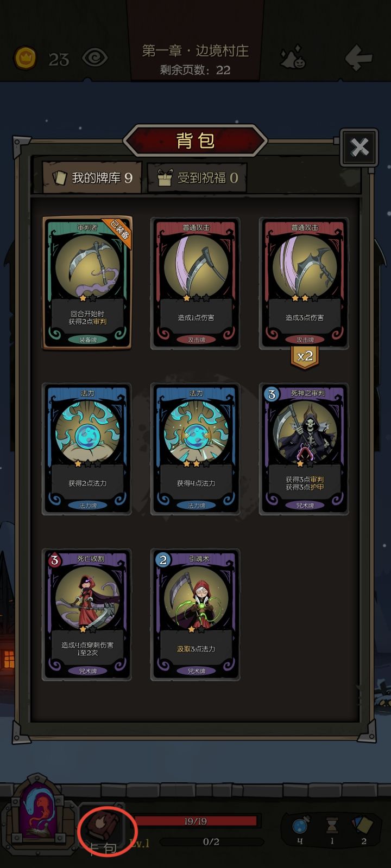The width and height of the screenshot is (391, 868).
Task: Toggle the eye visibility icon
Action: point(94,58)
